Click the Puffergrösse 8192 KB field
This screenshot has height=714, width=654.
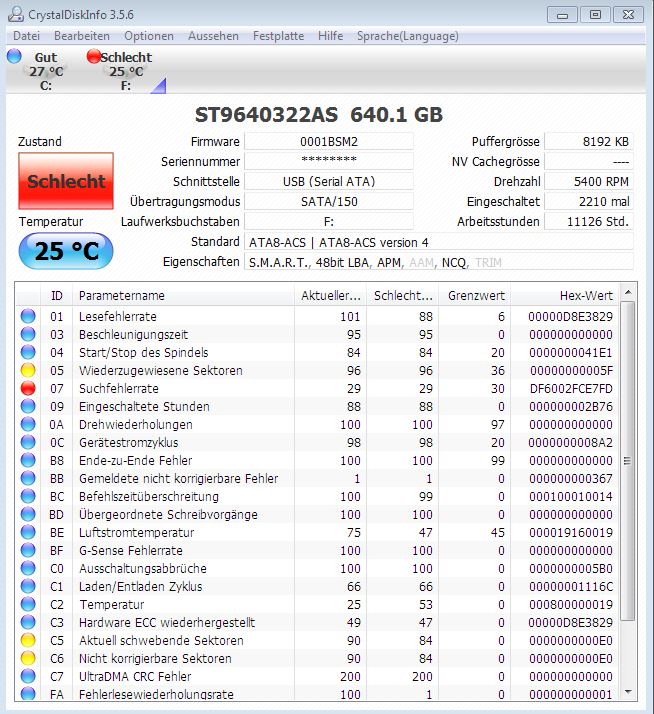pos(589,141)
